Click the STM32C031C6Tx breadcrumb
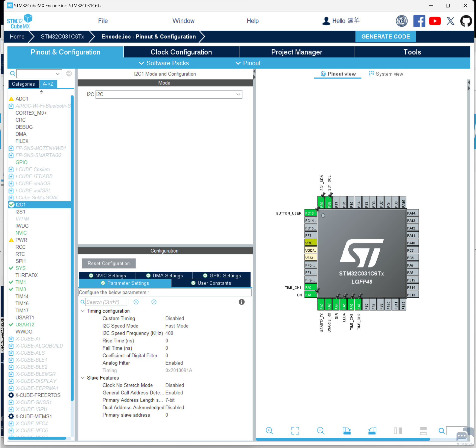 [x=62, y=37]
